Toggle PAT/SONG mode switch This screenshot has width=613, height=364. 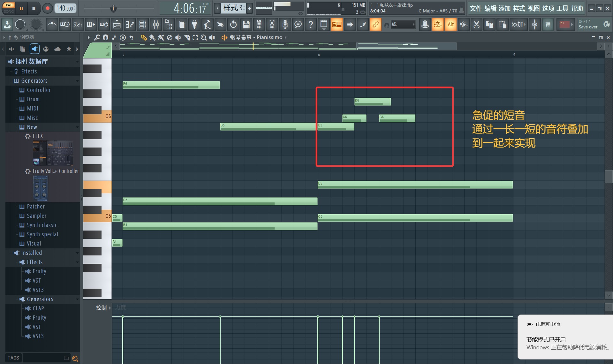[9, 8]
